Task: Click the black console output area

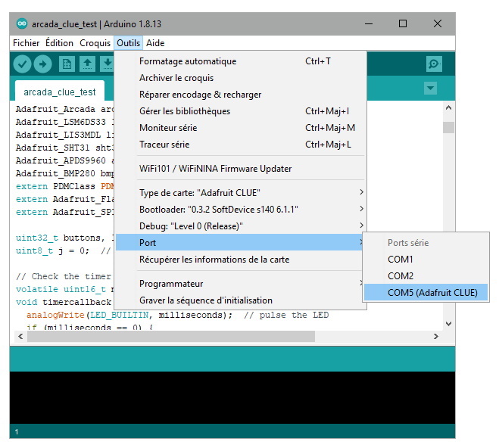Action: coord(232,397)
